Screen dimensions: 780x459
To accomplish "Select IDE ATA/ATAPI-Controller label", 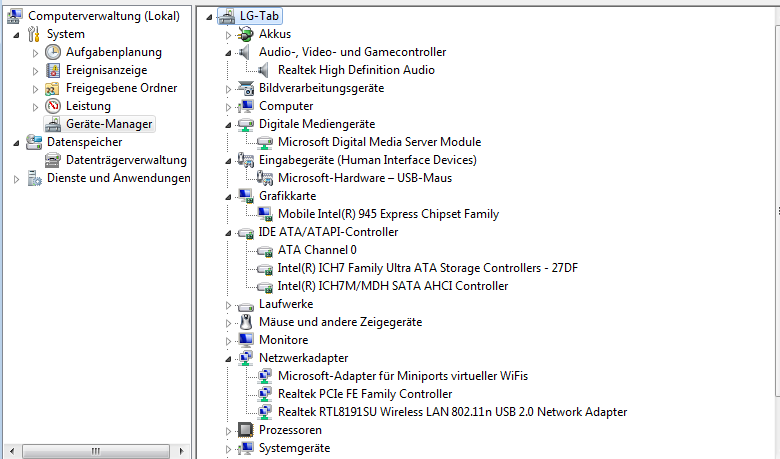I will 328,232.
